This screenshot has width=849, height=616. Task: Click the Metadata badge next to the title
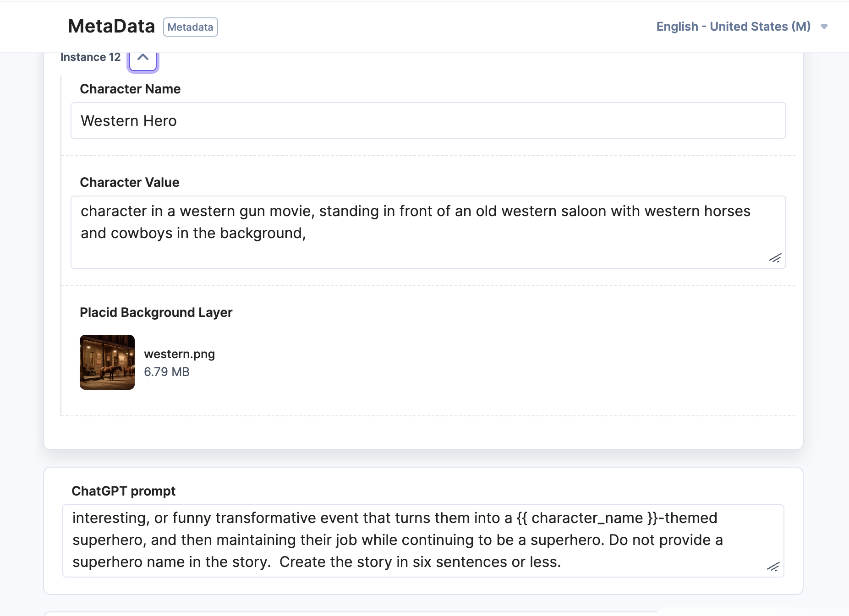pyautogui.click(x=191, y=27)
